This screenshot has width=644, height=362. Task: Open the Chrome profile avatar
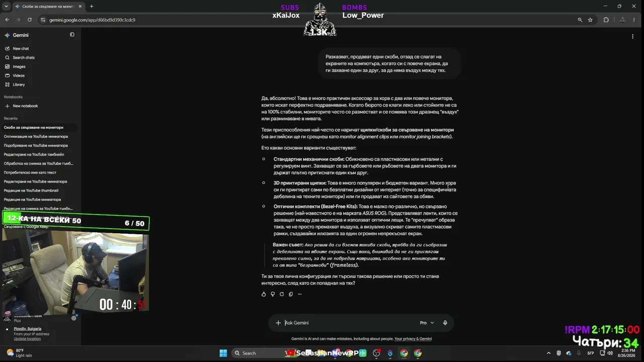[x=622, y=20]
